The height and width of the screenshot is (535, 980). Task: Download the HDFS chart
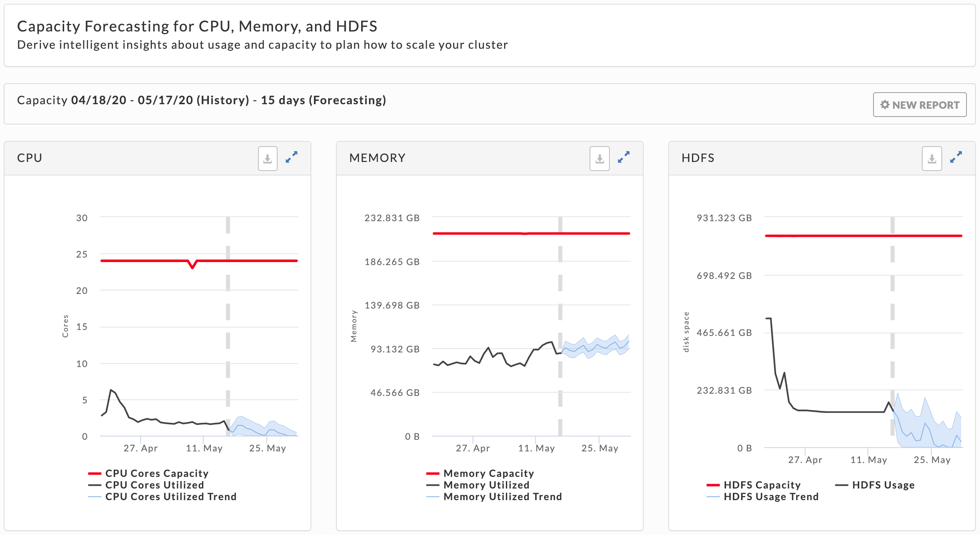coord(932,158)
